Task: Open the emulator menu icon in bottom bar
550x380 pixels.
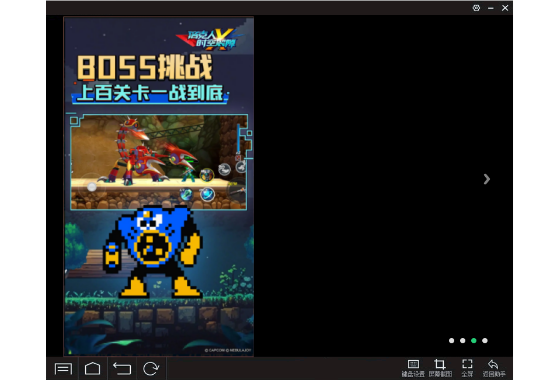Action: pyautogui.click(x=63, y=368)
